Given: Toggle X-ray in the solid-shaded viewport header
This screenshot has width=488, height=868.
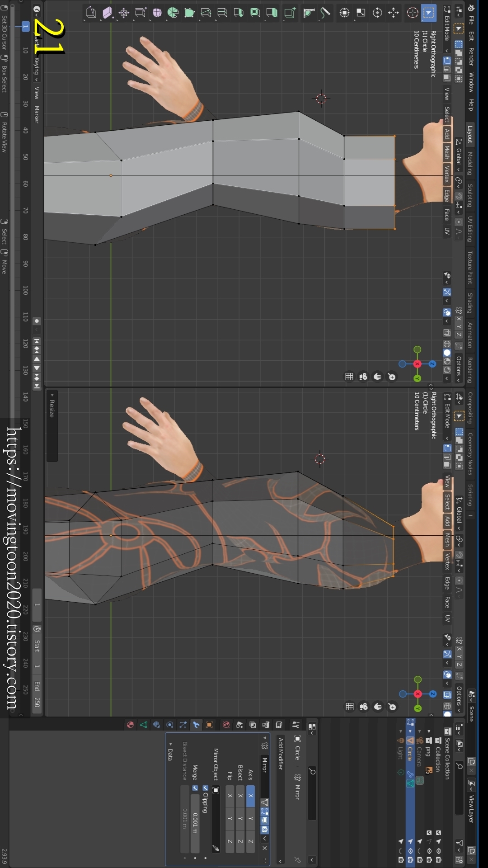Looking at the screenshot, I should point(447,333).
